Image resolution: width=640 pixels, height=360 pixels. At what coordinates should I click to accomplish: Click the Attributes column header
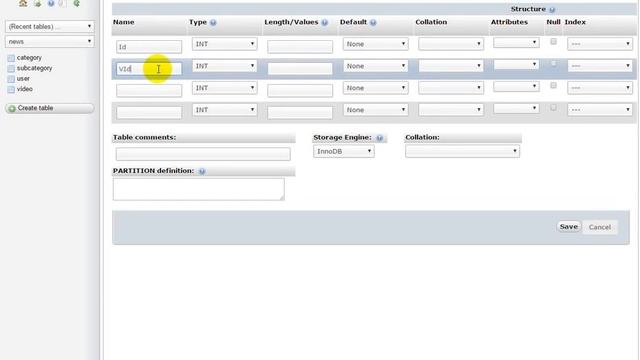[509, 22]
